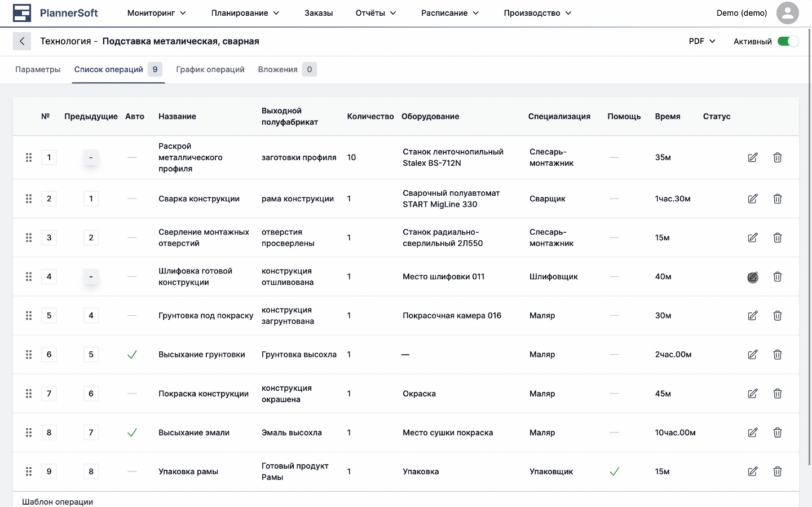Open the PDF export dropdown
The height and width of the screenshot is (507, 812).
pos(701,41)
